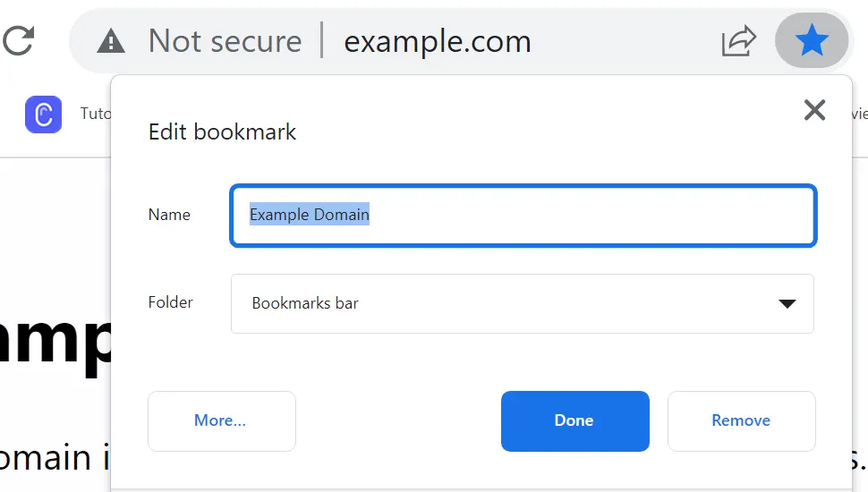Open the share page icon
The height and width of the screenshot is (492, 868).
(x=738, y=41)
